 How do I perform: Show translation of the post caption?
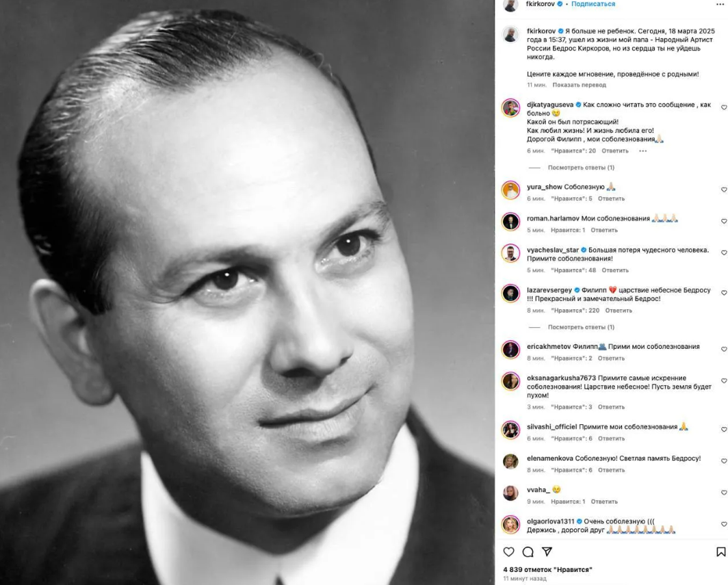579,85
